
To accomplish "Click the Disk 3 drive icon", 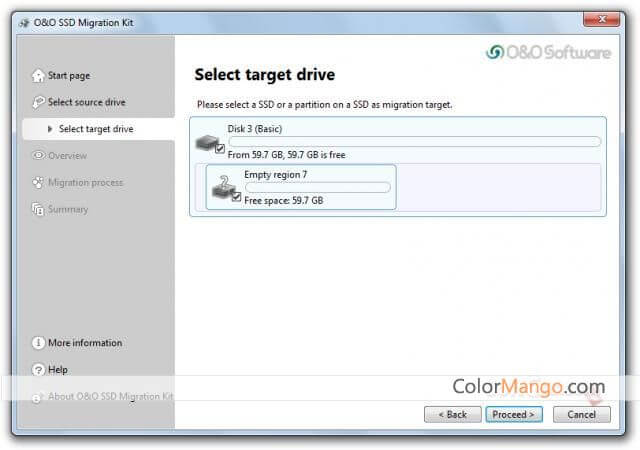I will coord(208,142).
